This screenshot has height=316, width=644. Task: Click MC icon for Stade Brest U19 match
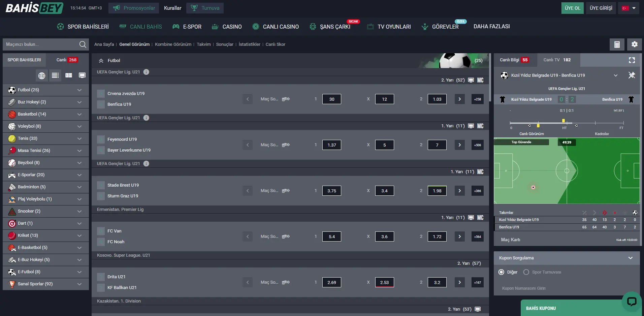[480, 172]
